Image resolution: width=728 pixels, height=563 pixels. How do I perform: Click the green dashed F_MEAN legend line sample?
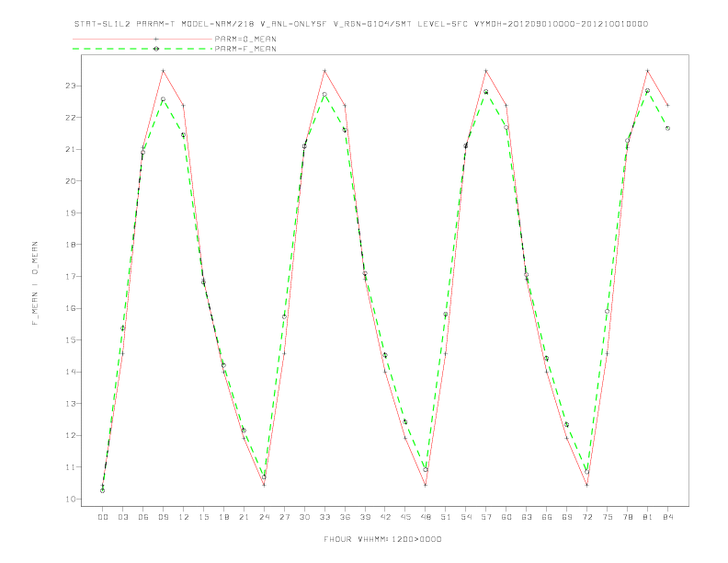[x=142, y=49]
